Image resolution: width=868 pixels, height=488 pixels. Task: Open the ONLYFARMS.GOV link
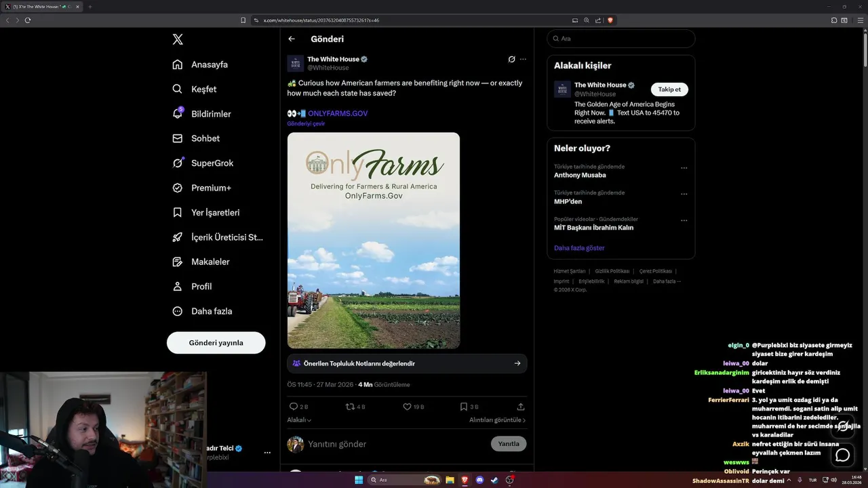point(338,113)
